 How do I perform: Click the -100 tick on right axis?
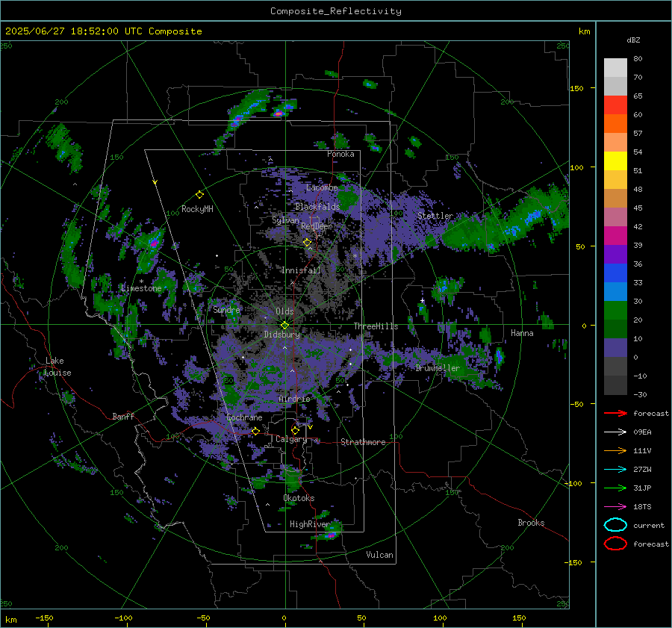pos(573,483)
